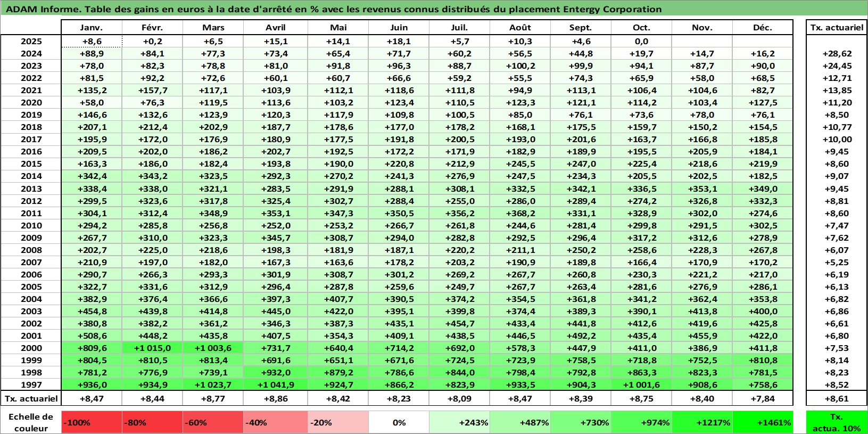
Task: Select the +1 001,6 cell in 1997 Oct.
Action: point(641,384)
